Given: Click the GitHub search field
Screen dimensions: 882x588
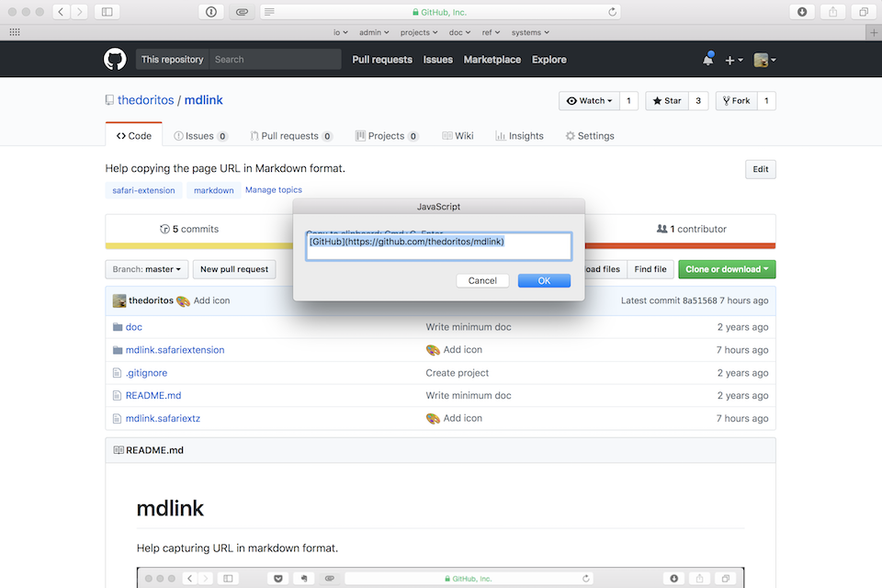Looking at the screenshot, I should [x=275, y=59].
